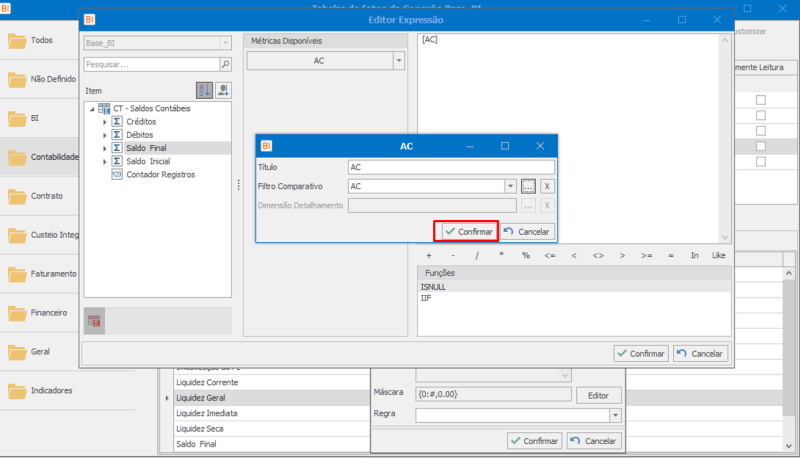Collapse CT - Saldos Contábeis tree node
This screenshot has height=458, width=800.
pyautogui.click(x=92, y=109)
